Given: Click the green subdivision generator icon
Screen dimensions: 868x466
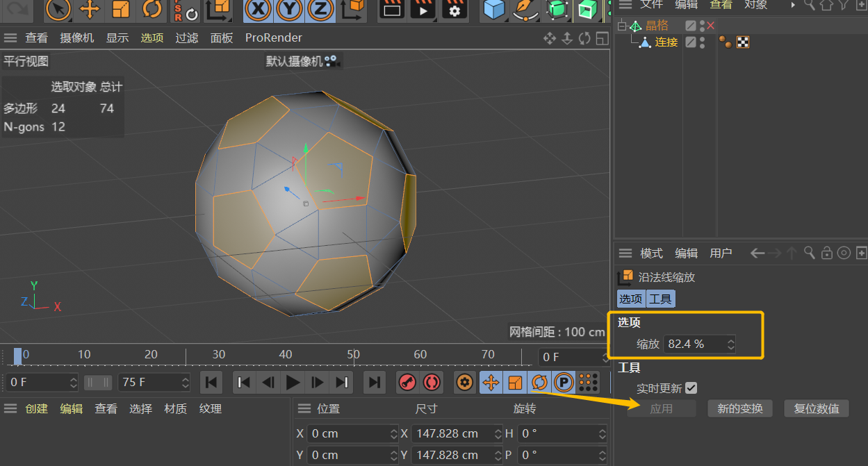Looking at the screenshot, I should click(556, 9).
